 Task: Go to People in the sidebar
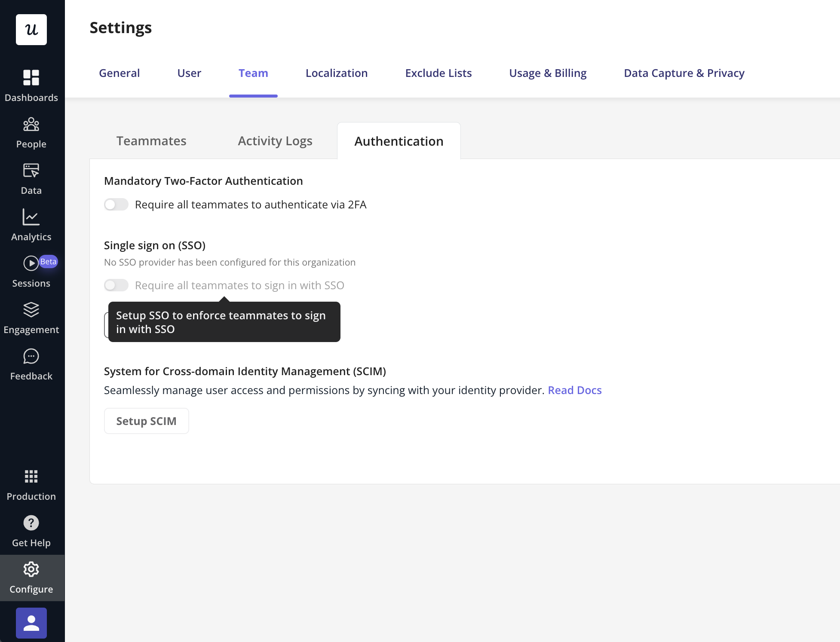31,125
